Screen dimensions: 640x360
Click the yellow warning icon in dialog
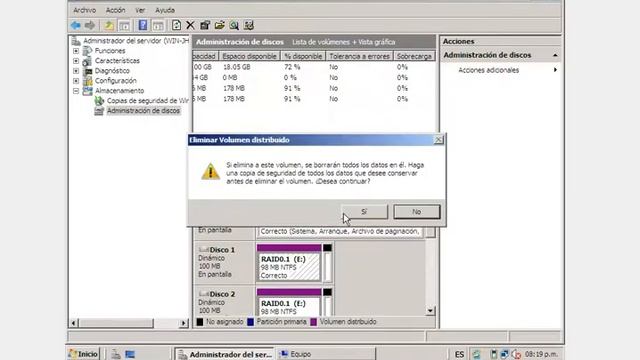(211, 172)
